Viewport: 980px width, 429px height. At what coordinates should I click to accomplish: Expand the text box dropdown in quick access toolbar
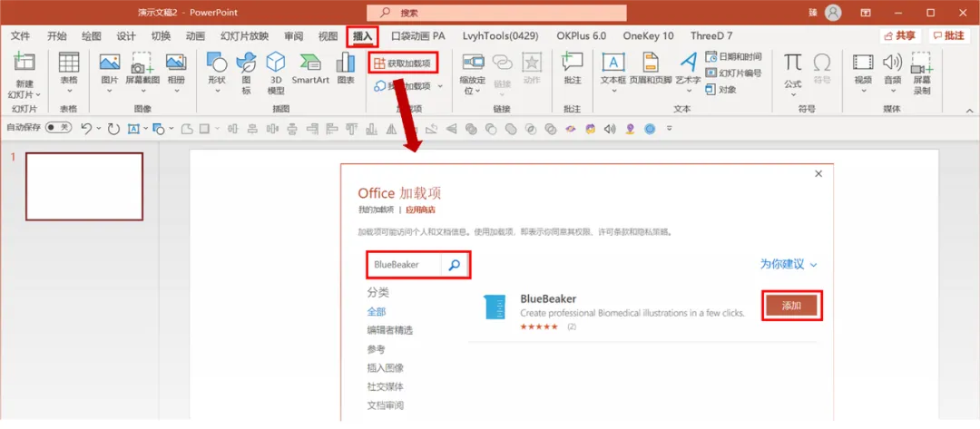(145, 129)
